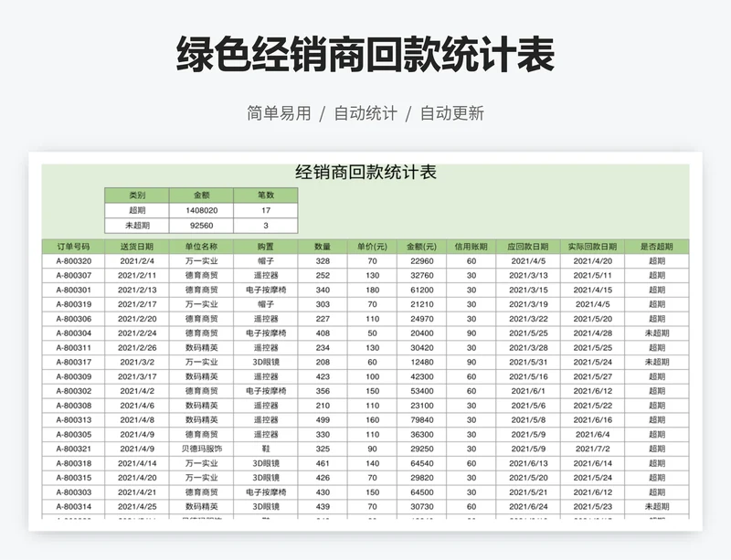
Task: Select the 是否超期 column header
Action: [x=657, y=247]
